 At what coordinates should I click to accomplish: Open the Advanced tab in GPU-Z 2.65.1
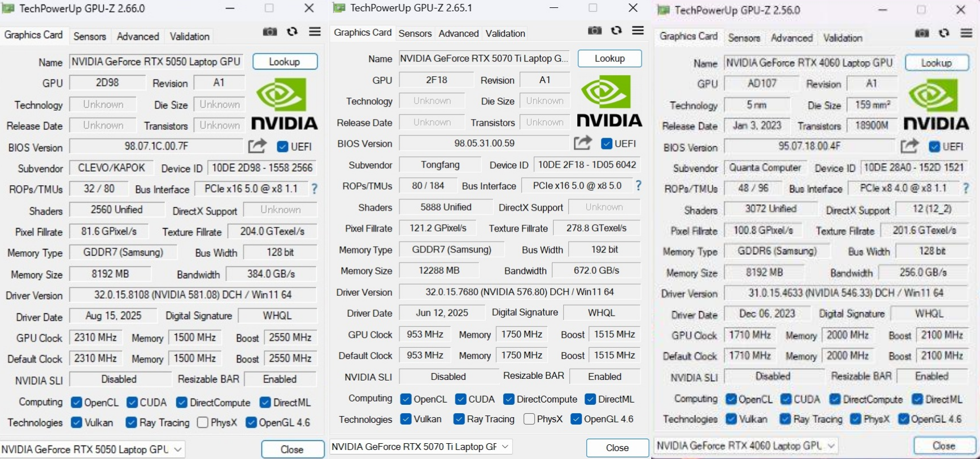tap(459, 33)
